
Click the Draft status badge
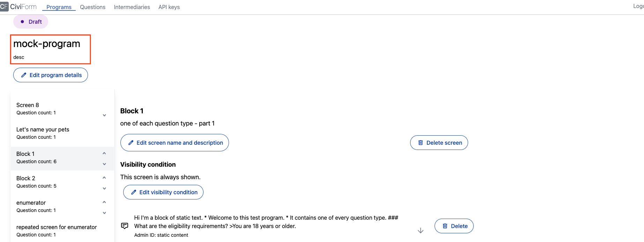[x=31, y=21]
